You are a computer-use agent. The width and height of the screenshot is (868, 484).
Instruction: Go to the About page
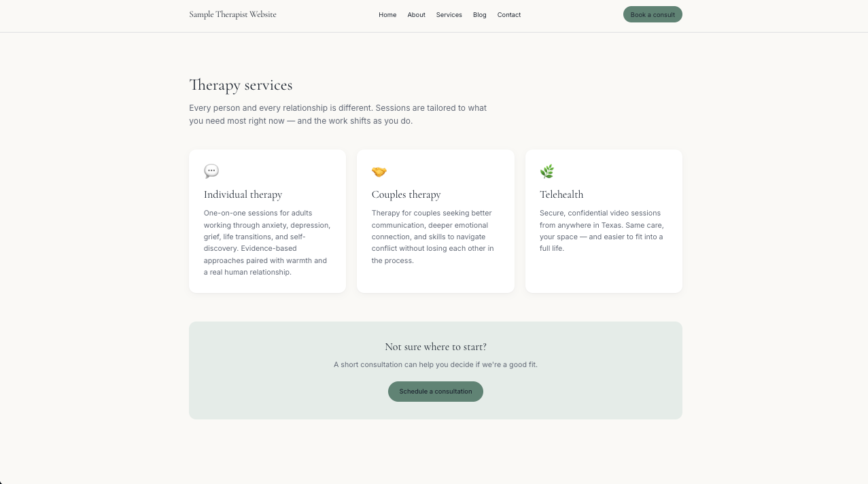[417, 15]
